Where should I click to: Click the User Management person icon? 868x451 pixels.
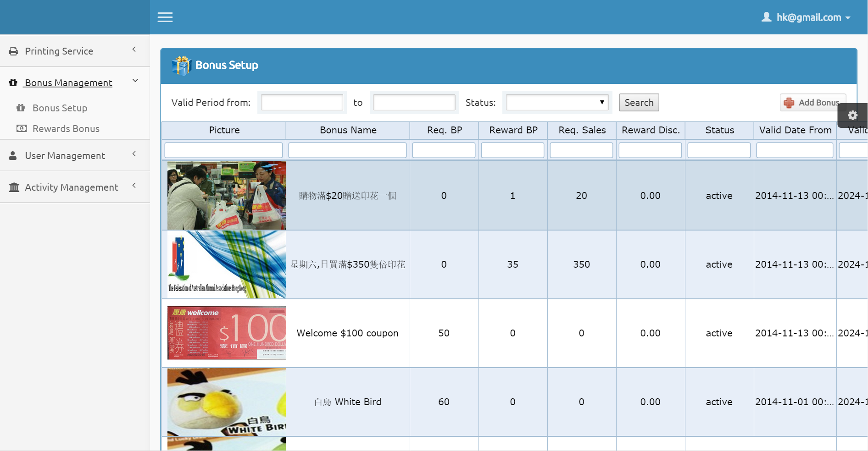13,156
